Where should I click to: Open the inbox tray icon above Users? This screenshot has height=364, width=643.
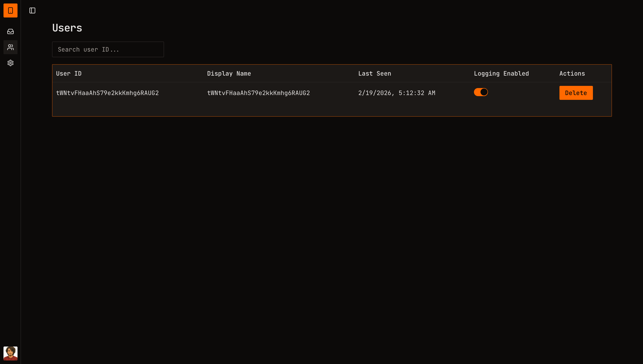[x=10, y=31]
